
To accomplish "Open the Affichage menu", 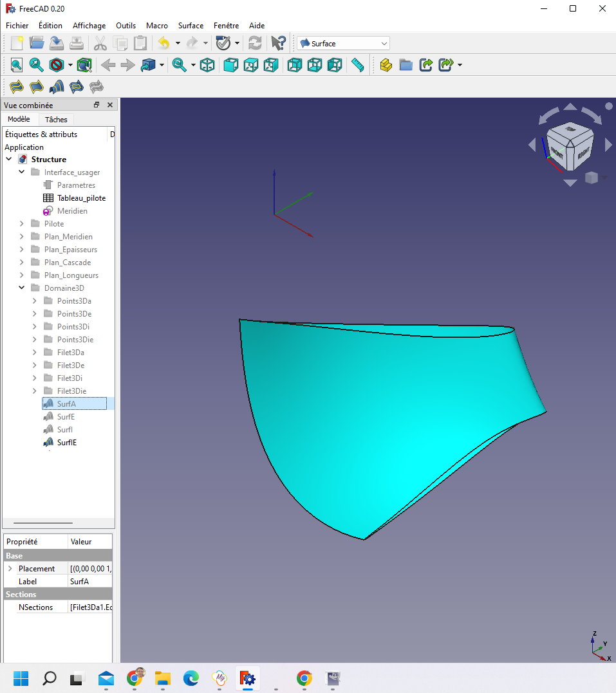I will [x=89, y=26].
